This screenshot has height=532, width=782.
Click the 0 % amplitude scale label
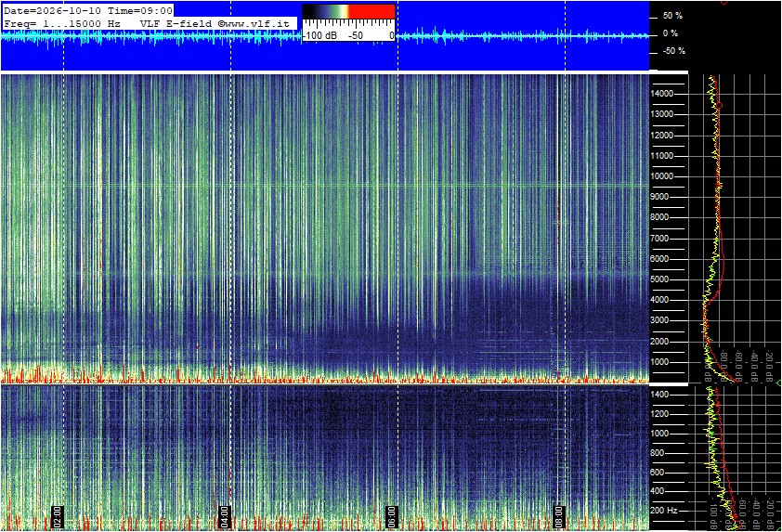(671, 33)
